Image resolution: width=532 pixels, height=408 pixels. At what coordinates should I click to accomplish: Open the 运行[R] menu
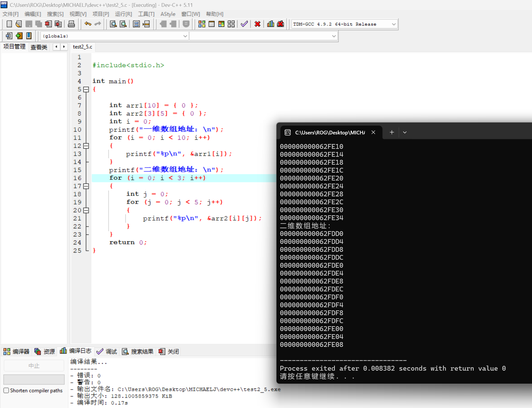pos(124,14)
